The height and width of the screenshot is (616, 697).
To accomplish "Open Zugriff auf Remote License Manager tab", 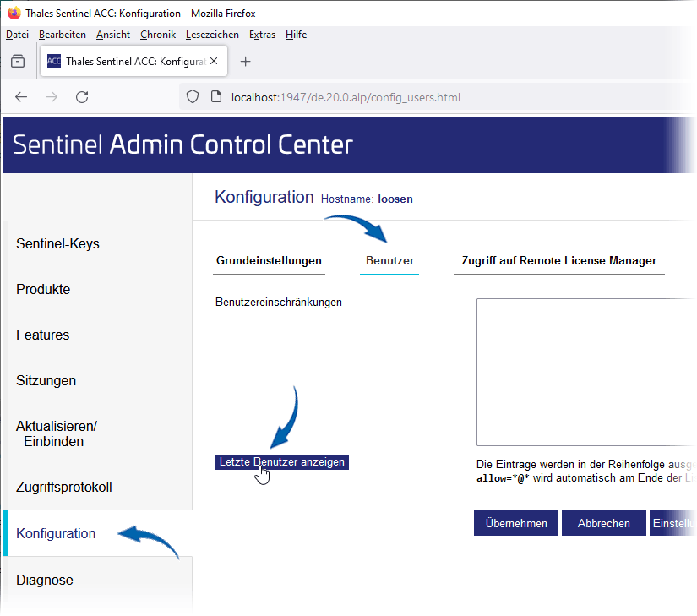I will (558, 261).
